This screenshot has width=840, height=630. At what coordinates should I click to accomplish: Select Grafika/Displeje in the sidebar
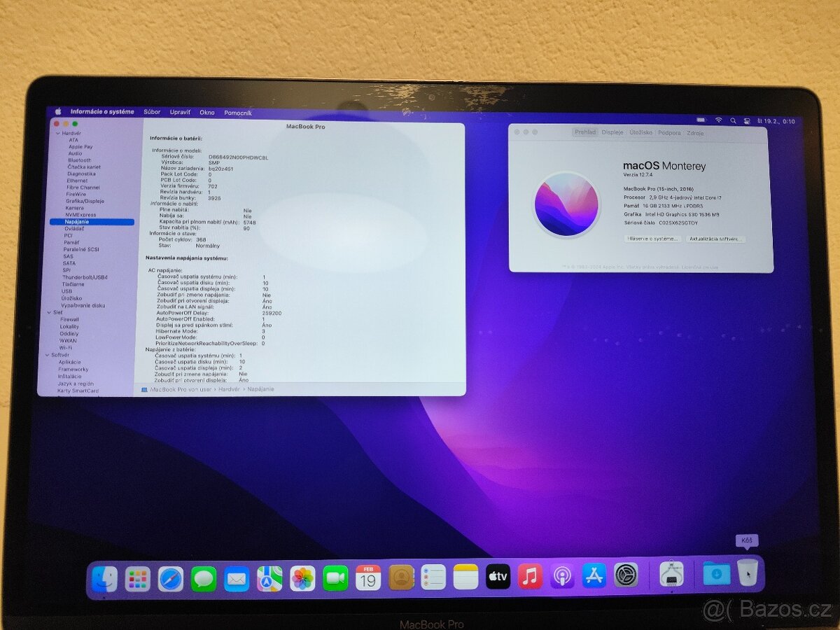click(x=85, y=201)
